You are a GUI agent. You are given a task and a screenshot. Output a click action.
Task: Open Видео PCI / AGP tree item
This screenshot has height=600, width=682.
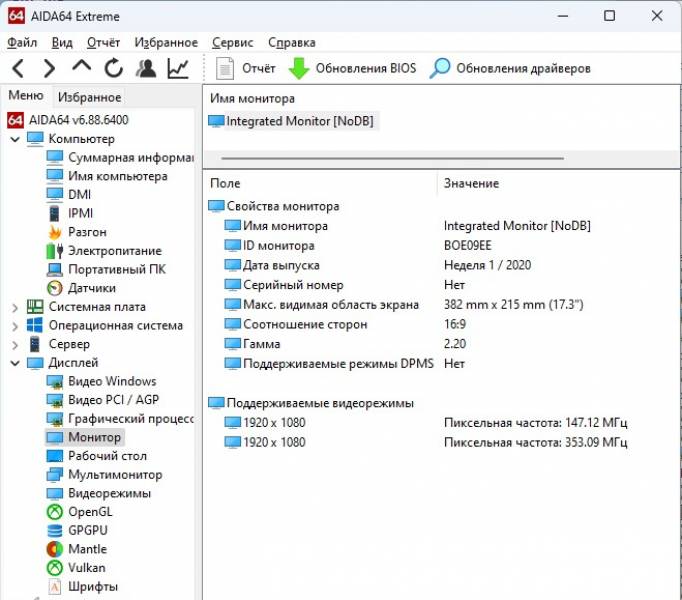point(103,400)
